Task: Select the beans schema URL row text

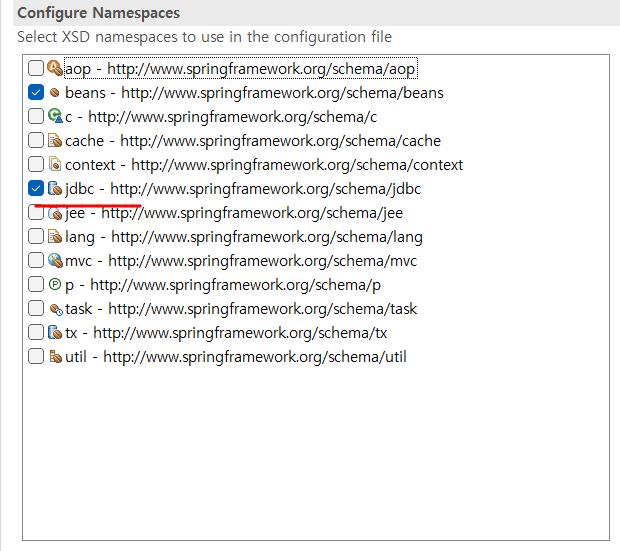Action: (254, 93)
